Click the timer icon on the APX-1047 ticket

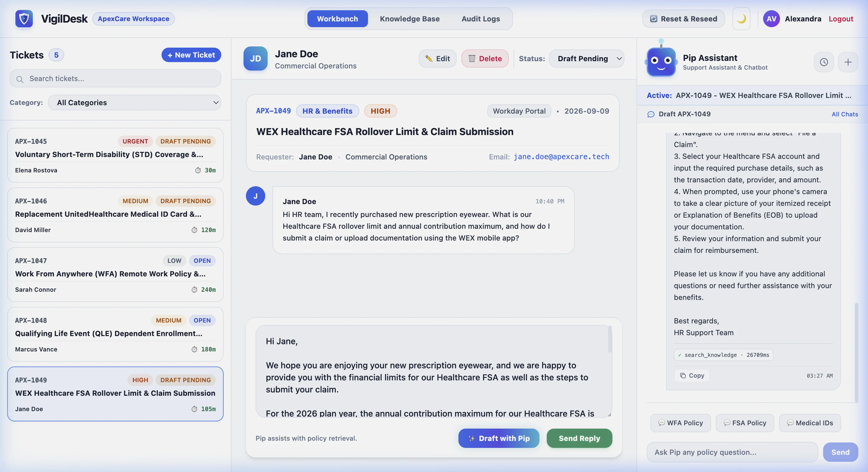[x=194, y=290]
